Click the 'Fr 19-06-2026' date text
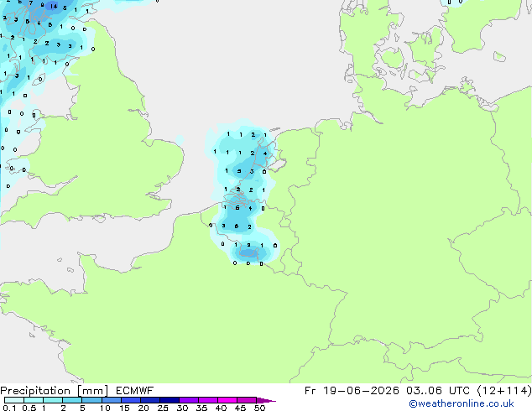This screenshot has height=411, width=532. [352, 391]
